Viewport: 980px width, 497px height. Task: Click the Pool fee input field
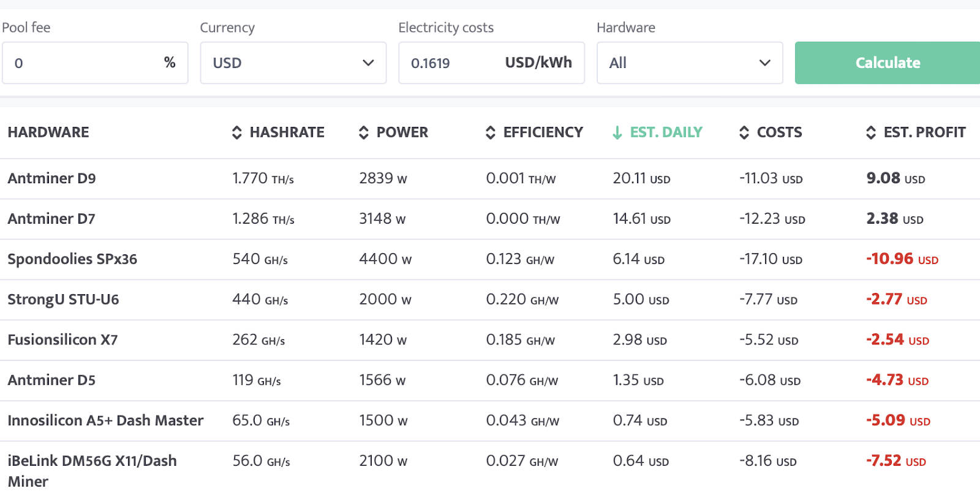[95, 63]
